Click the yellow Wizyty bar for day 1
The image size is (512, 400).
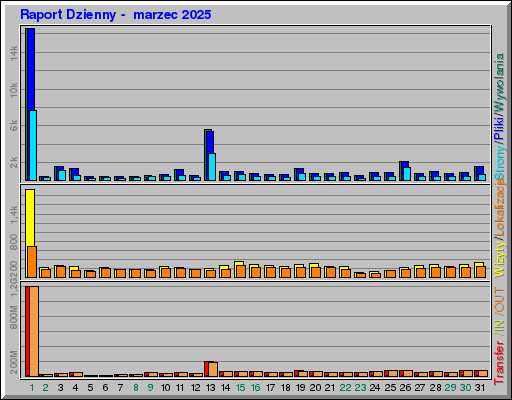click(30, 218)
